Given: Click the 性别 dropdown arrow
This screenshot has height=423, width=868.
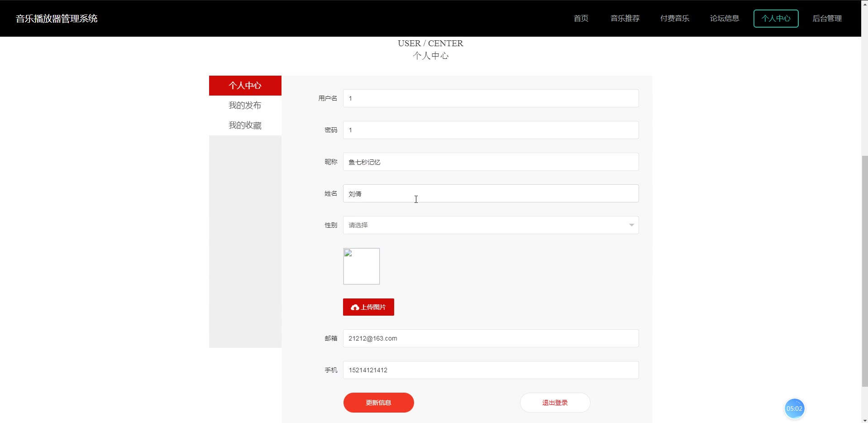Looking at the screenshot, I should pyautogui.click(x=631, y=225).
